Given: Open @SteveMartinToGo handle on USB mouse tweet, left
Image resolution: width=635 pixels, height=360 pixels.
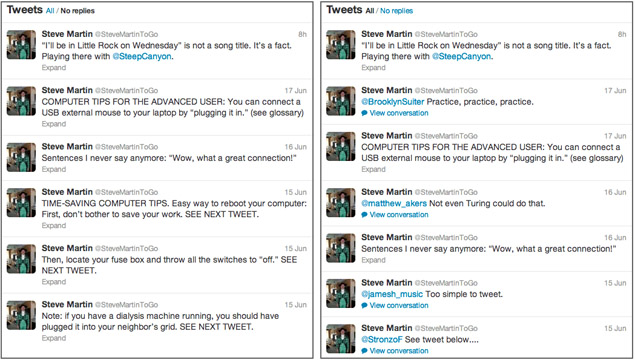Looking at the screenshot, I should (126, 91).
